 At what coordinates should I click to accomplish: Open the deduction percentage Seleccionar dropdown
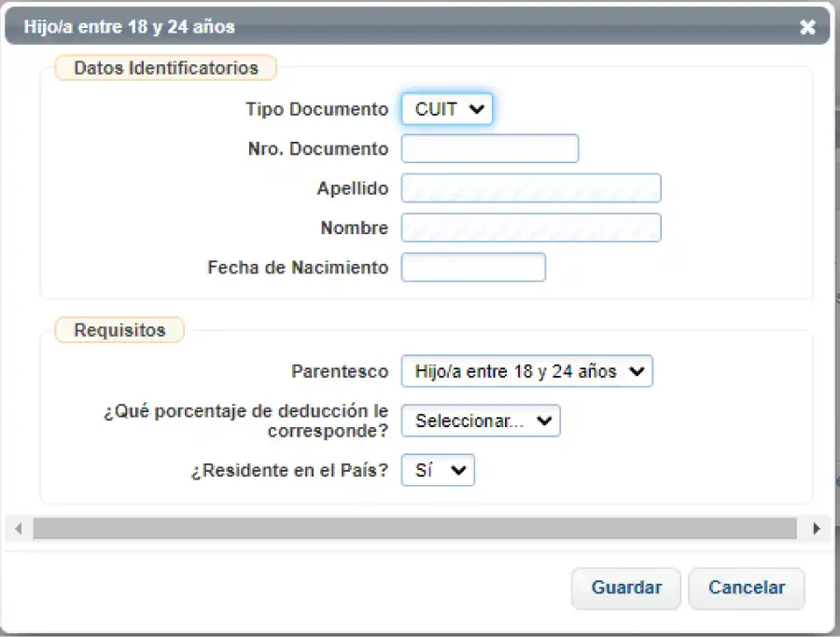(x=480, y=421)
